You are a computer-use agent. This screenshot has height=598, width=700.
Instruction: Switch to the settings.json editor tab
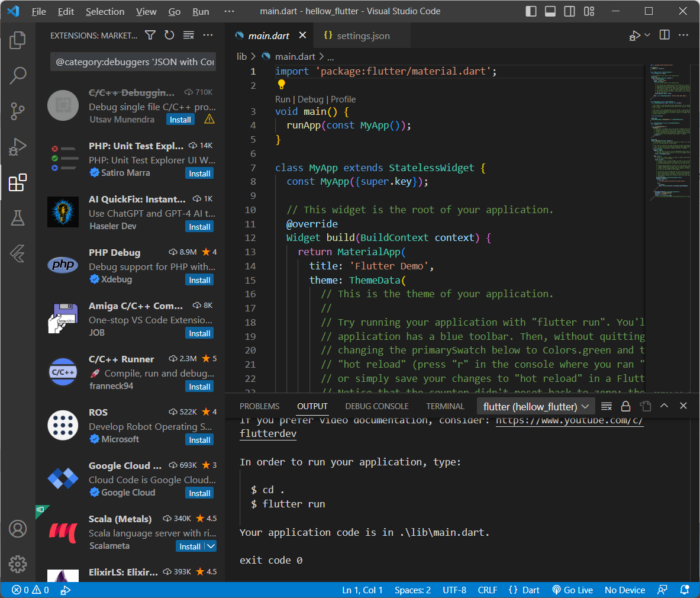(x=362, y=36)
